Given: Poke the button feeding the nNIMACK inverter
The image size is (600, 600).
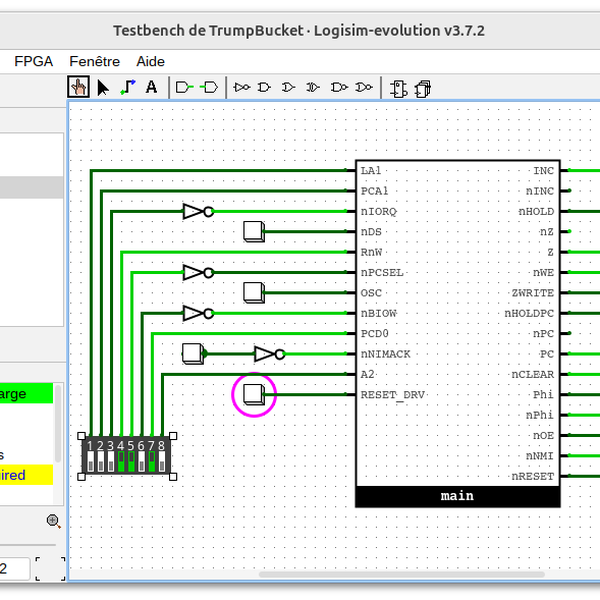Looking at the screenshot, I should (x=192, y=354).
